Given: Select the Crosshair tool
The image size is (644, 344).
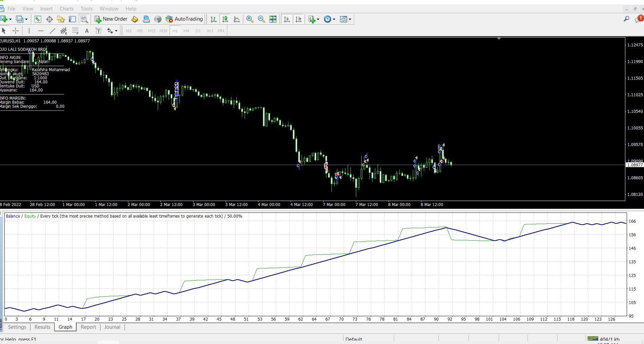Looking at the screenshot, I should (16, 31).
